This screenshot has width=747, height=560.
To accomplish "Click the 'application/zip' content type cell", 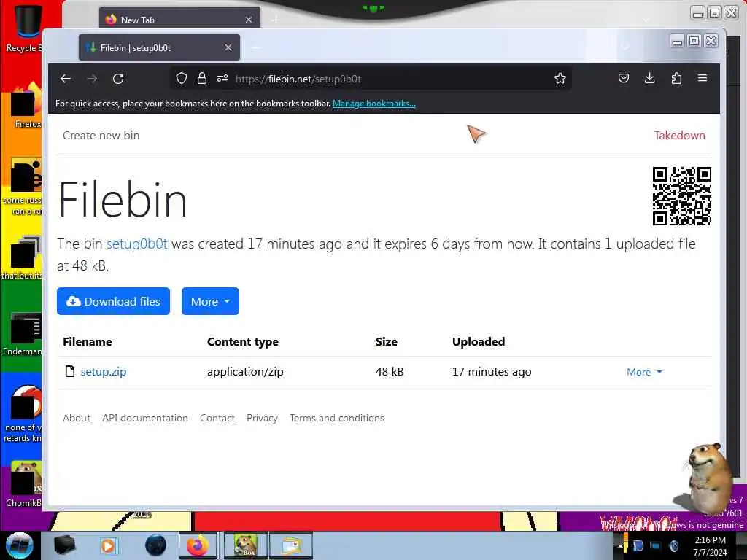I will coord(245,371).
